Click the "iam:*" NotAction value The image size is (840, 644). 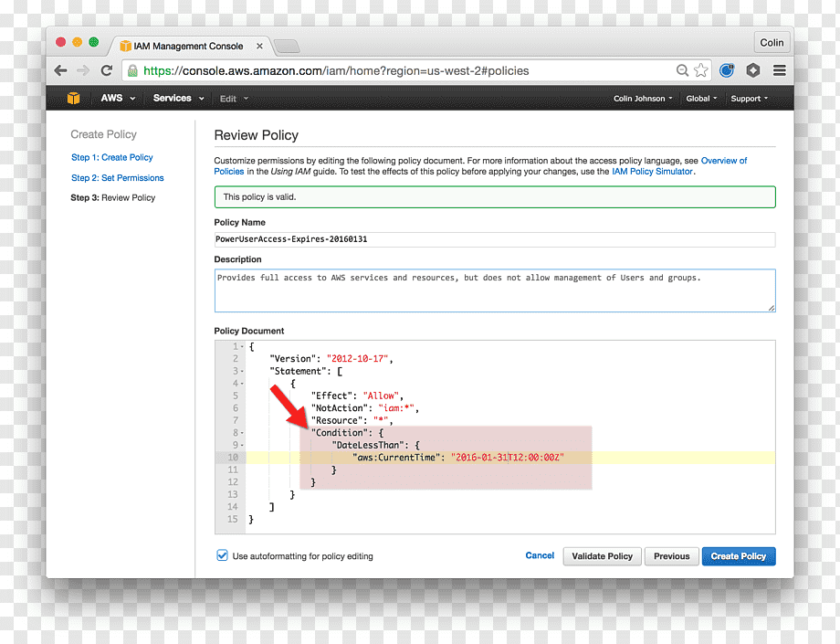point(396,407)
